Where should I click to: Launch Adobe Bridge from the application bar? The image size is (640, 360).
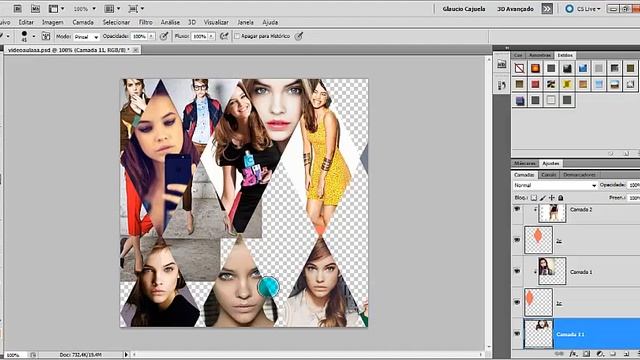pyautogui.click(x=18, y=8)
